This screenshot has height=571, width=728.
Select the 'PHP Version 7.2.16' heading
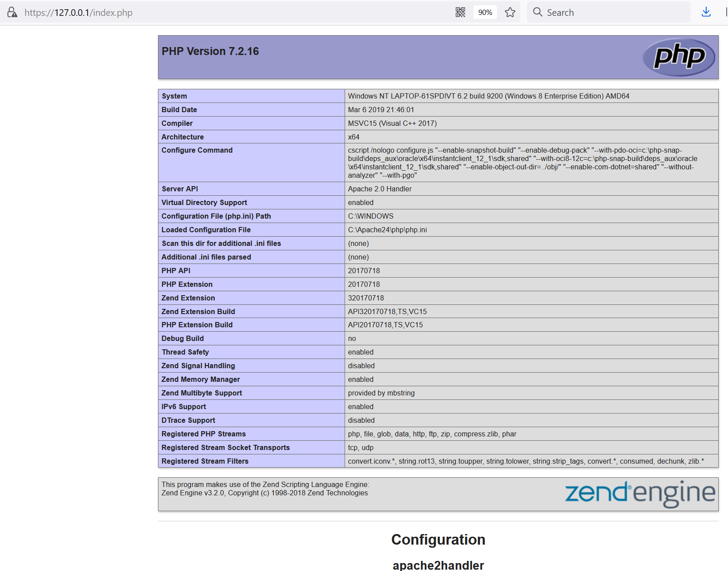(x=210, y=51)
